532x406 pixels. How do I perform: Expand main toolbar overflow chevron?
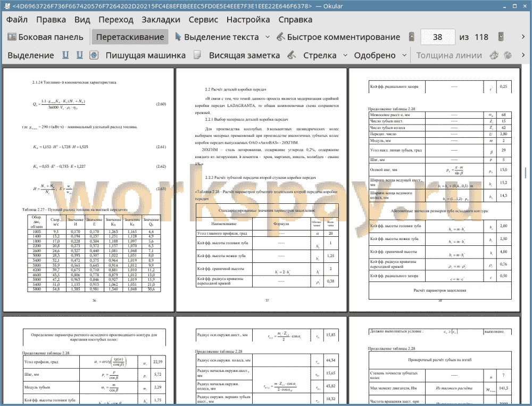pyautogui.click(x=523, y=37)
